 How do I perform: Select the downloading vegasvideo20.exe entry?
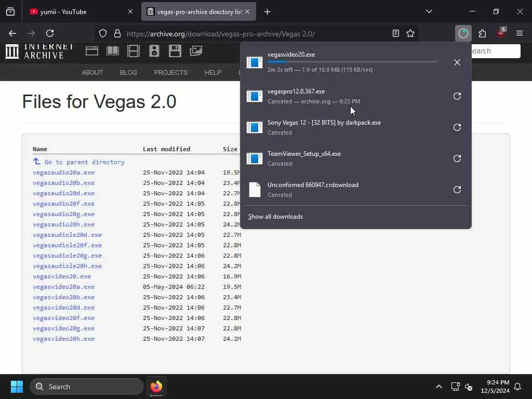pyautogui.click(x=344, y=62)
